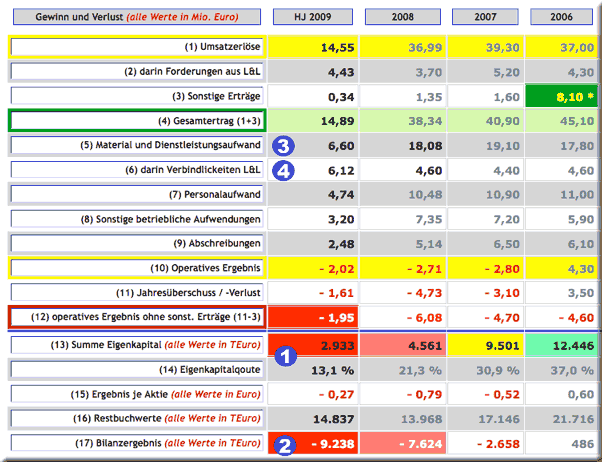Viewport: 602px width, 462px height.
Task: Click the blue circle marker number 4
Action: [284, 171]
